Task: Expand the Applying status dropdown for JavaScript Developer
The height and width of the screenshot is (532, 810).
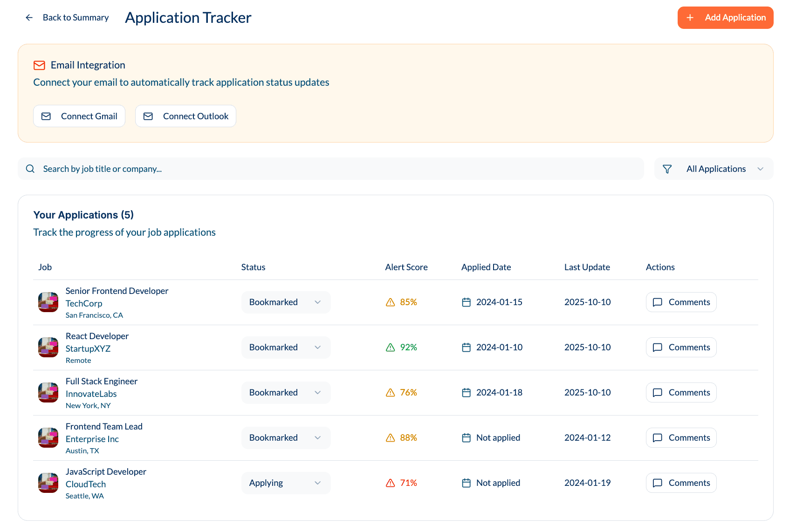Action: 286,483
